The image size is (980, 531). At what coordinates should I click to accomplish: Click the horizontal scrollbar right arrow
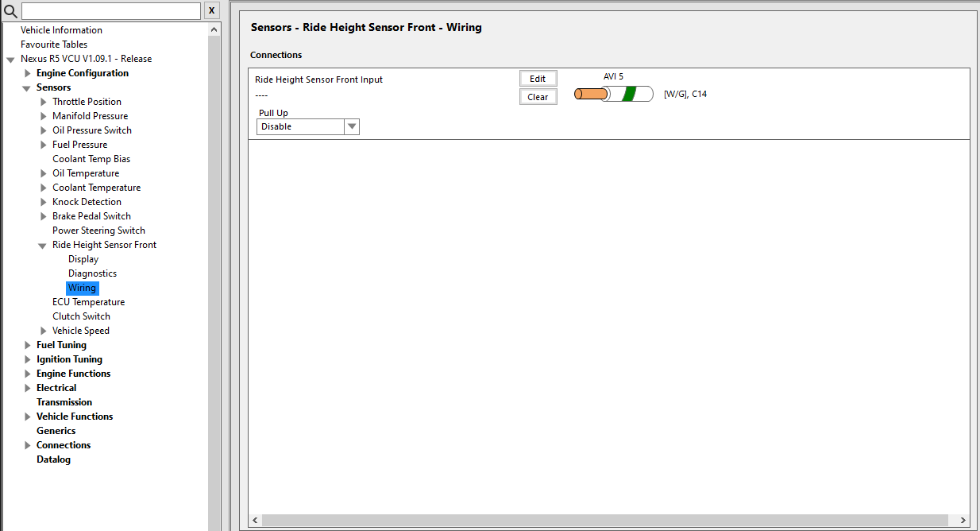(963, 520)
